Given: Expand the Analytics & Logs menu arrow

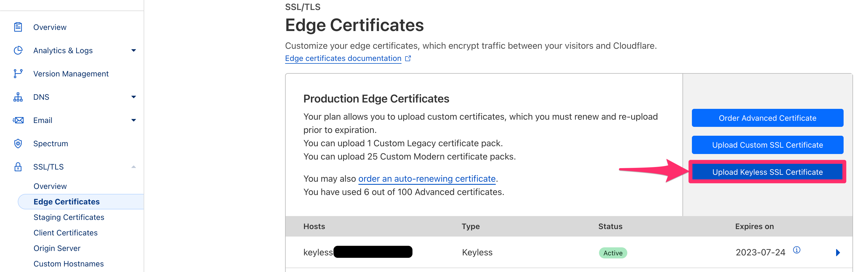Looking at the screenshot, I should (133, 50).
